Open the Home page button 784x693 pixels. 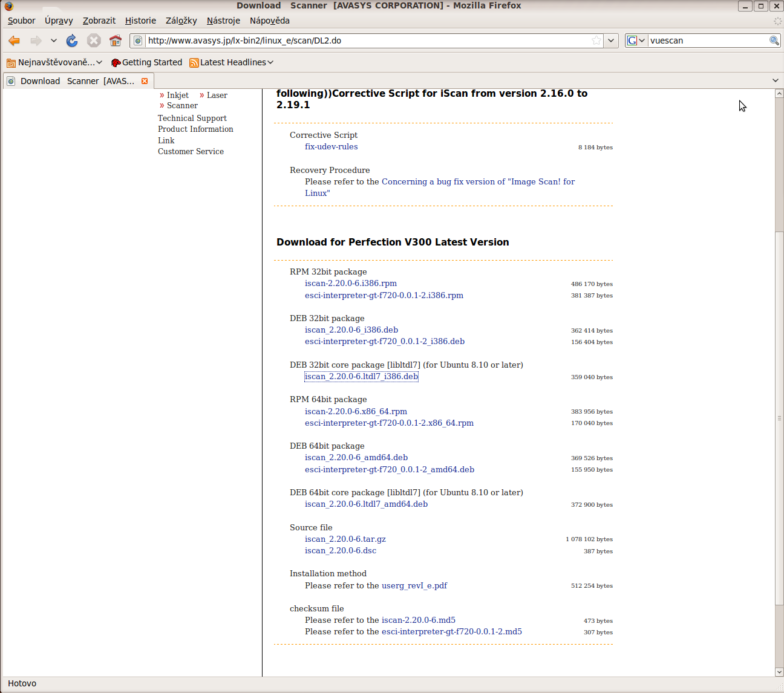click(116, 41)
